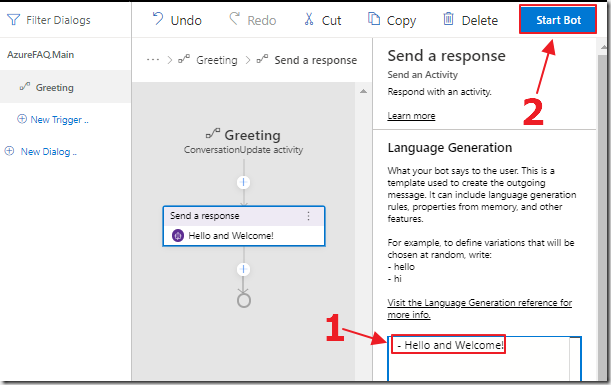Click the New Dialog link

(x=48, y=152)
